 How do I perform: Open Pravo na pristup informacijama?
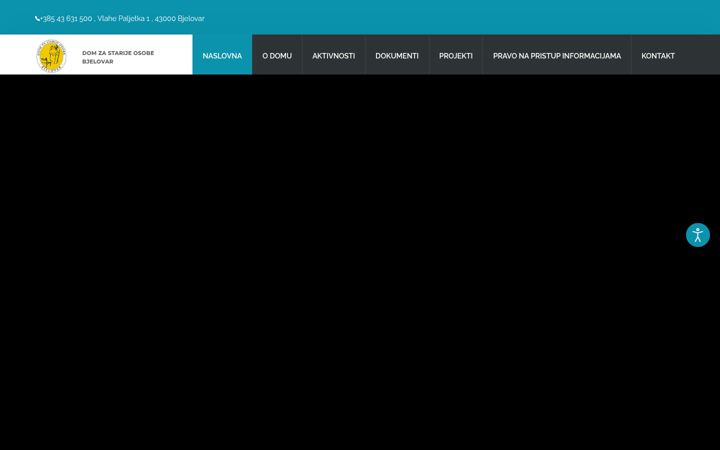(x=557, y=55)
